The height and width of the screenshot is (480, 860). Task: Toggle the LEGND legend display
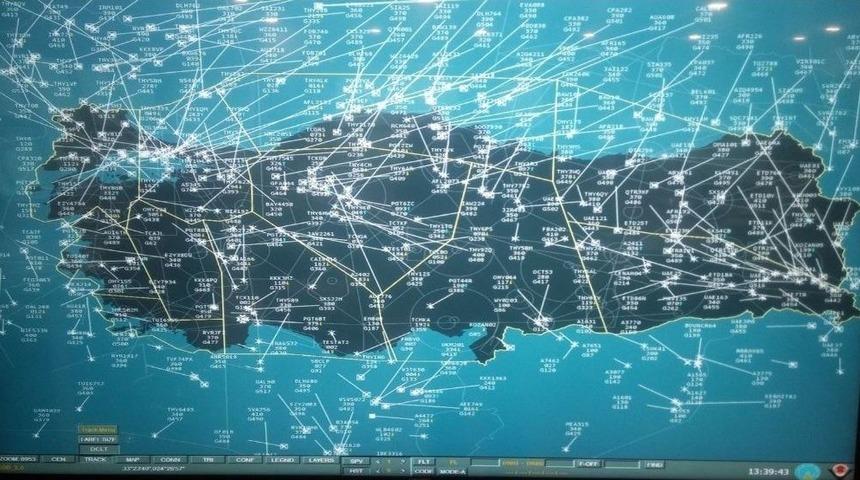tap(283, 459)
